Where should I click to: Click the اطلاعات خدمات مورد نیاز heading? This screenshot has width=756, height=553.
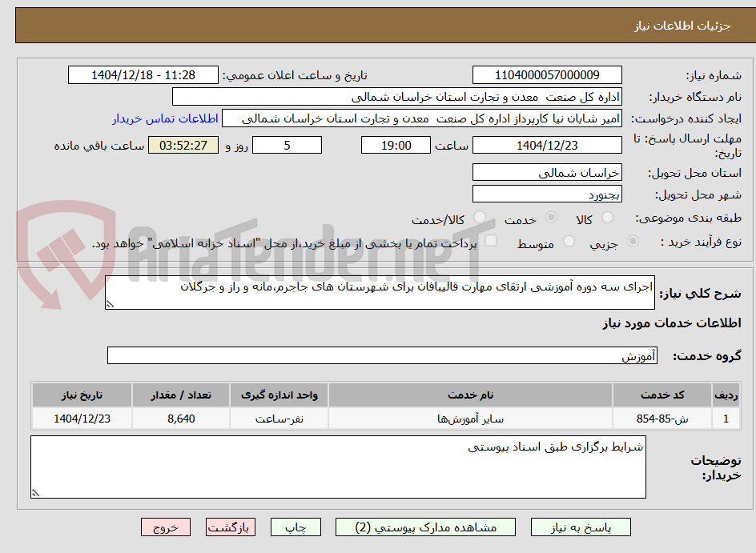(672, 323)
